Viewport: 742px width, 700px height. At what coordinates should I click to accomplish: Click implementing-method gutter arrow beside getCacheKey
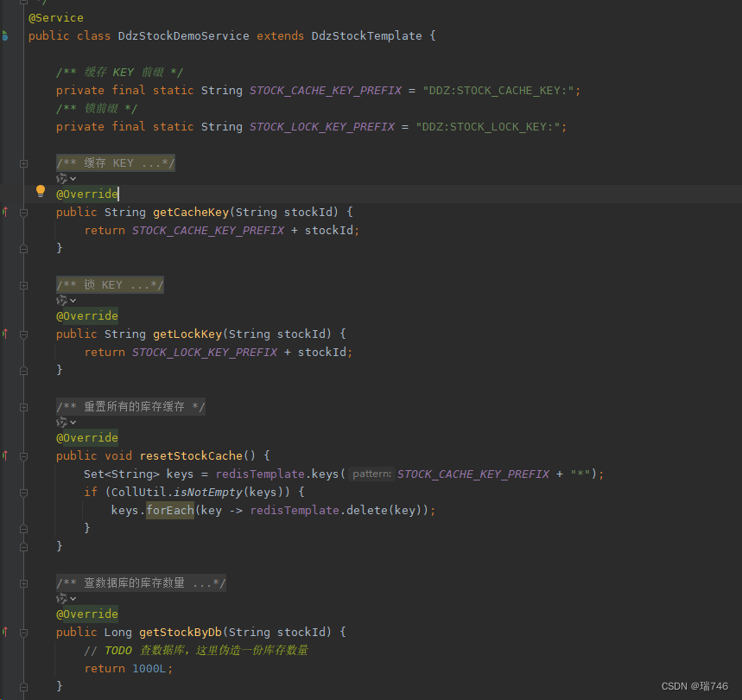7,212
